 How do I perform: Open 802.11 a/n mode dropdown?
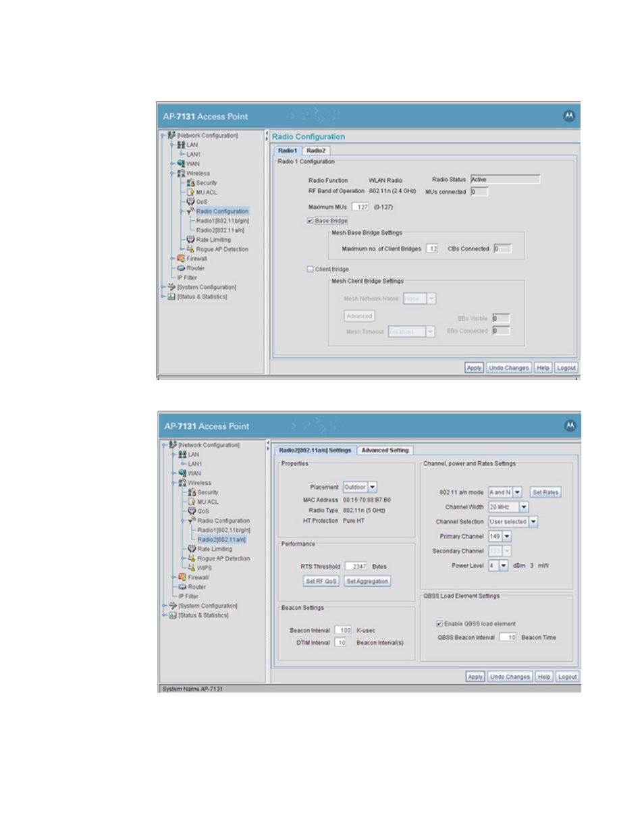[518, 492]
